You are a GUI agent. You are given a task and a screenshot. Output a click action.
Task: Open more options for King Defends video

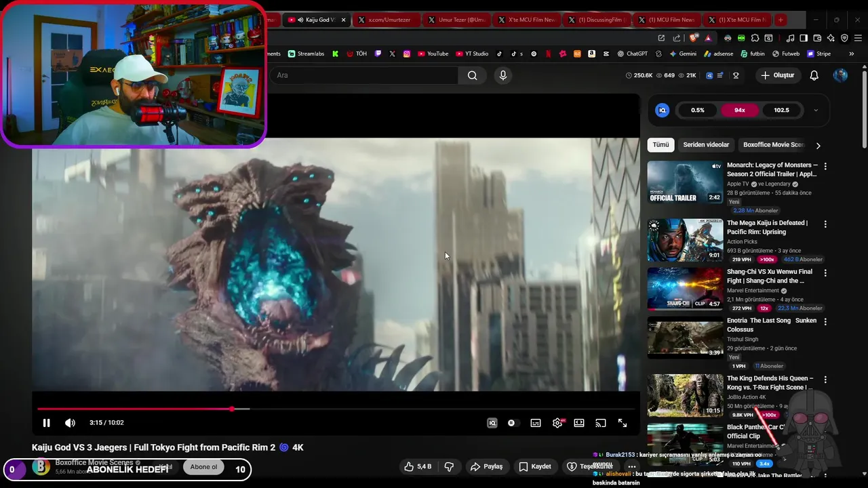[x=825, y=379]
